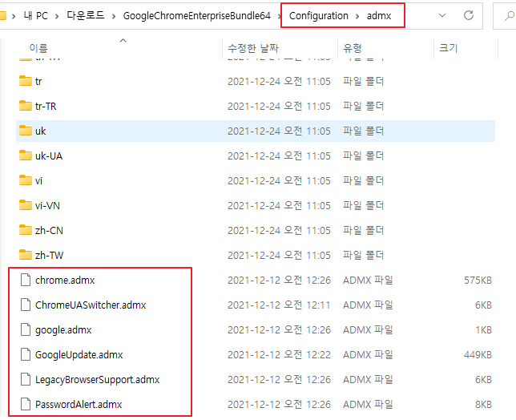This screenshot has width=516, height=420.
Task: Click the google.admx file icon
Action: tap(26, 329)
